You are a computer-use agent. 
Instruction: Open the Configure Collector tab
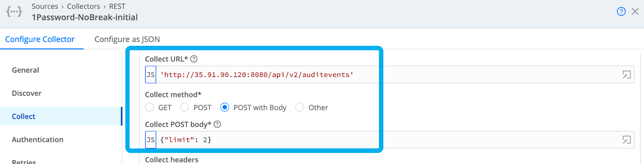point(40,39)
